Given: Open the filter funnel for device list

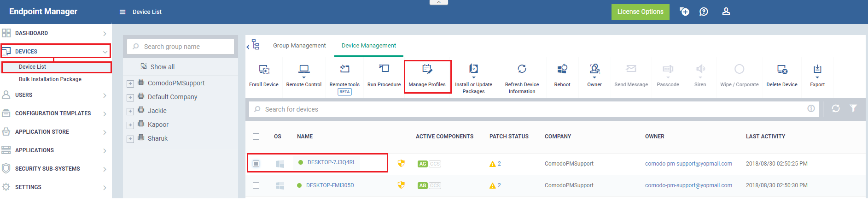Looking at the screenshot, I should 853,108.
